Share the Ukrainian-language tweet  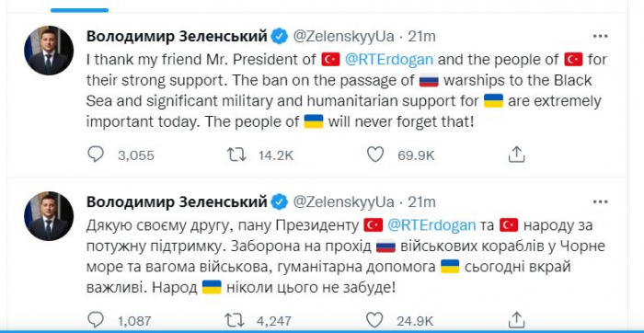tap(516, 320)
